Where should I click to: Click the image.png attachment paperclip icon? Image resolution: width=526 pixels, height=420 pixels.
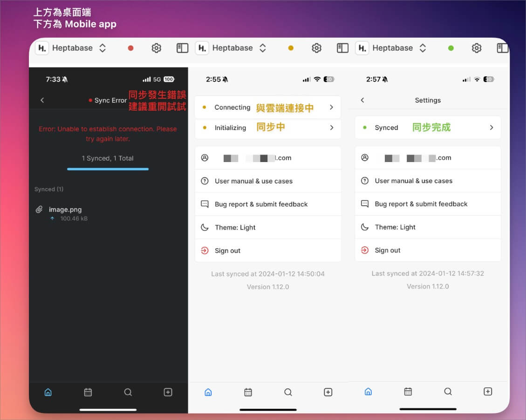coord(40,210)
